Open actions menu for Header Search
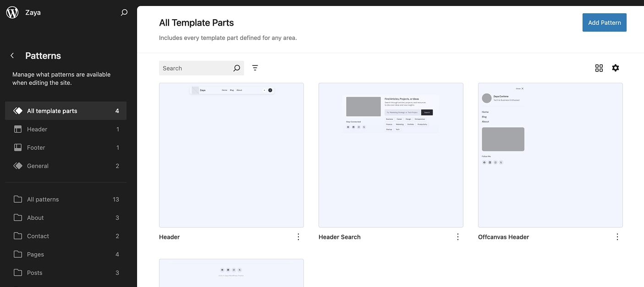Screen dimensions: 644x287 tap(458, 237)
